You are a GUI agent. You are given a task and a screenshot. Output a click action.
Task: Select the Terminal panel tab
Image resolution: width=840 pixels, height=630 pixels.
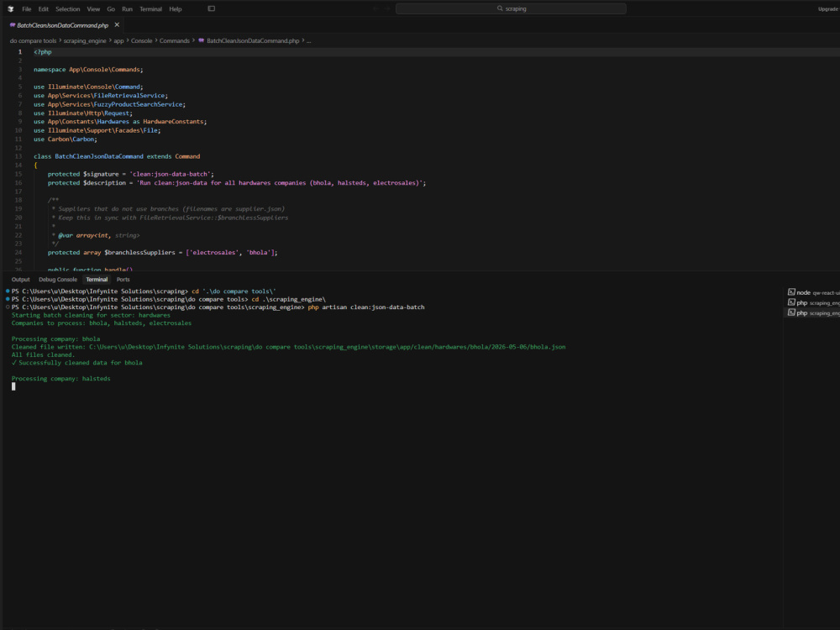coord(97,280)
